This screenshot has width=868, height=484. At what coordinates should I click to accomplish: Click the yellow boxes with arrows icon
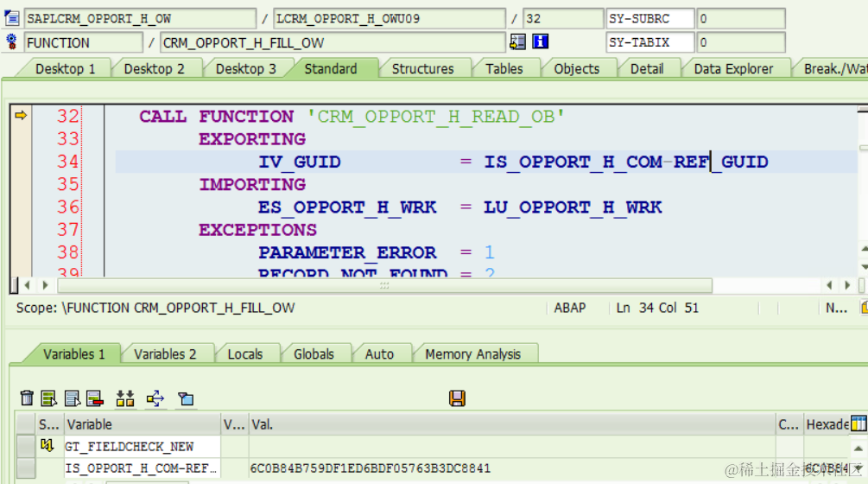click(125, 398)
